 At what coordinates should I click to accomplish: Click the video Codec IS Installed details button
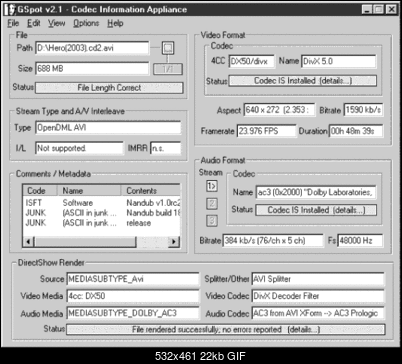(x=303, y=81)
